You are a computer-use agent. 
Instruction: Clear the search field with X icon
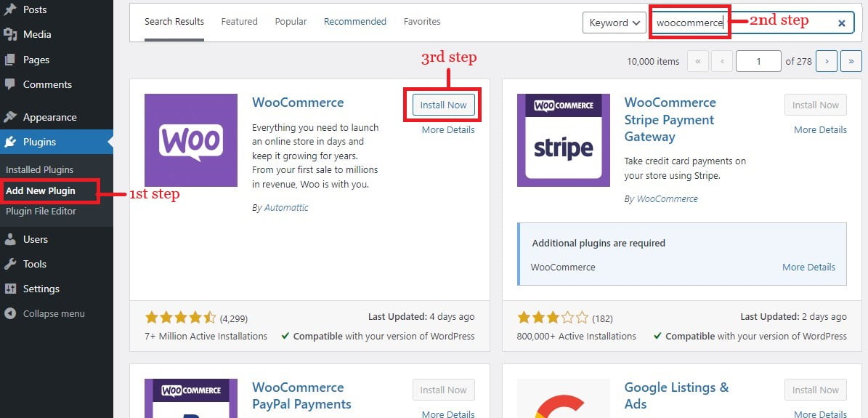(x=841, y=23)
